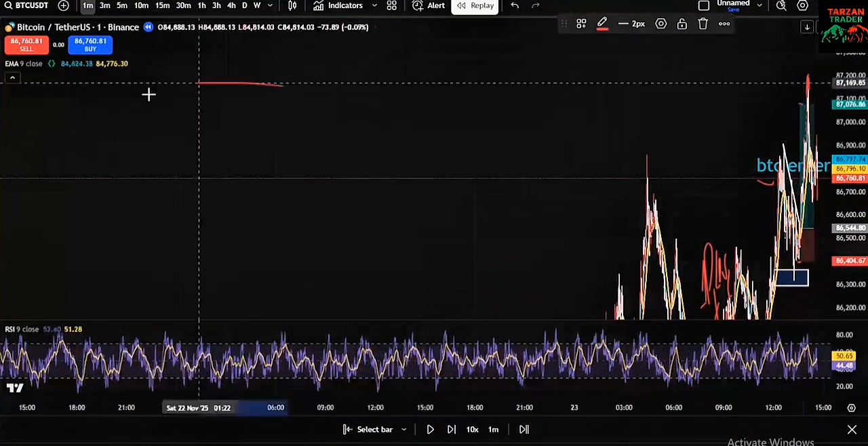The width and height of the screenshot is (868, 446).
Task: Undo the last chart action
Action: tap(515, 5)
